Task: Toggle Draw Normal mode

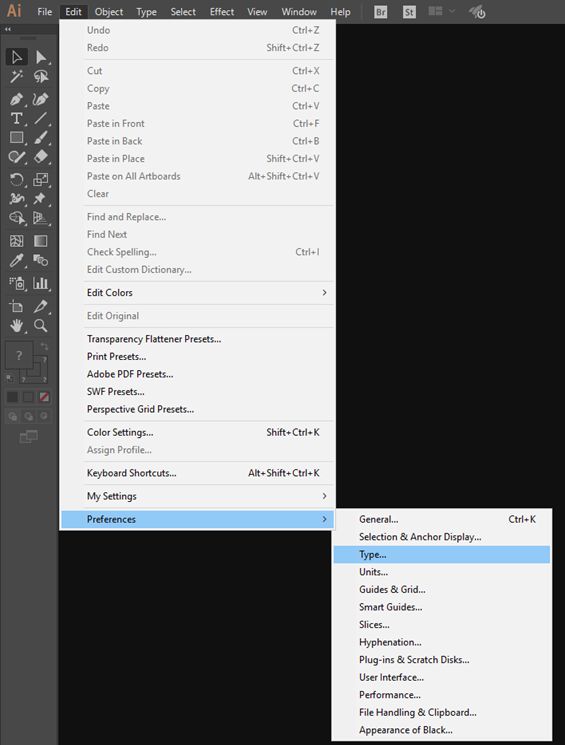Action: 13,416
